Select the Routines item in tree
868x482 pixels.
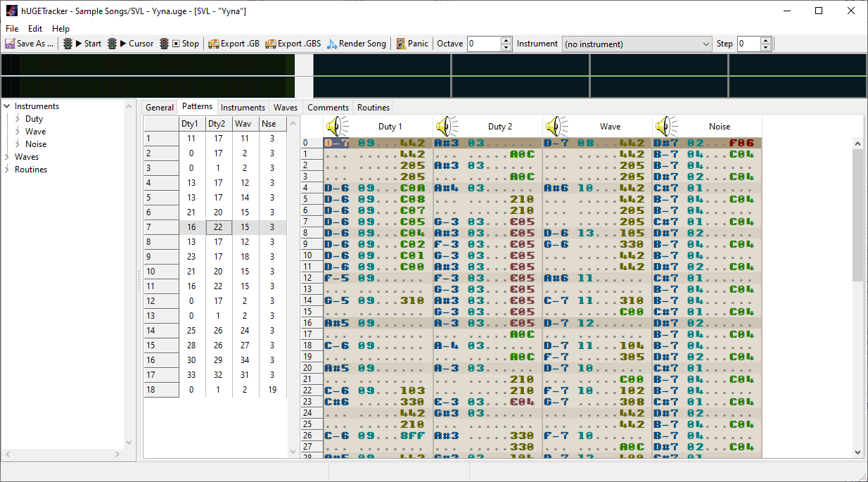[31, 170]
